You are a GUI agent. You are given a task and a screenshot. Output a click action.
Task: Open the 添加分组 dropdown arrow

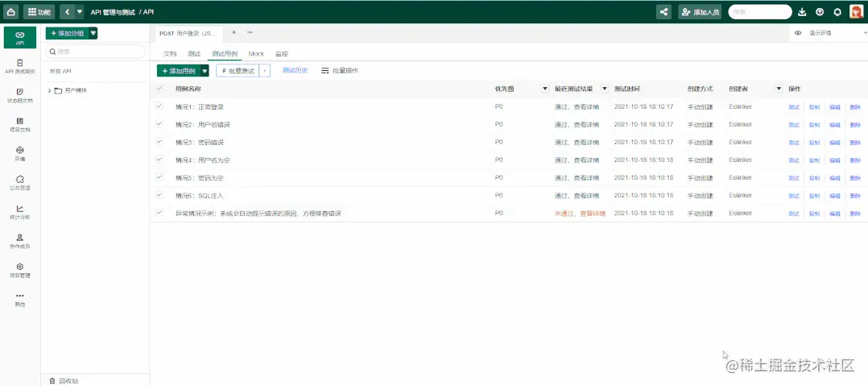[x=93, y=33]
